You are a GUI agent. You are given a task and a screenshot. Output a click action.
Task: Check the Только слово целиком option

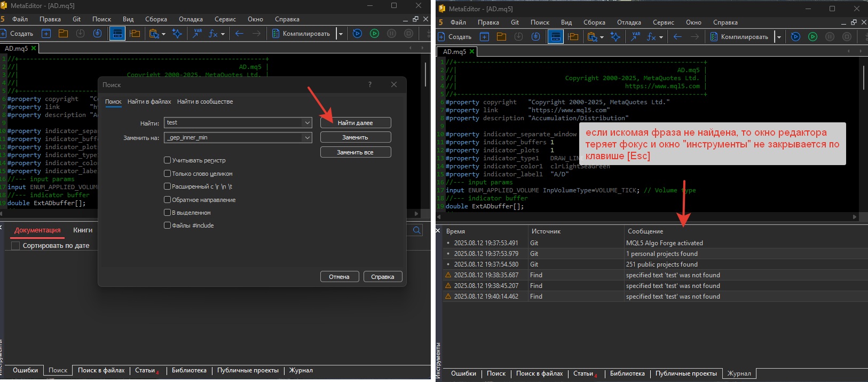click(167, 174)
